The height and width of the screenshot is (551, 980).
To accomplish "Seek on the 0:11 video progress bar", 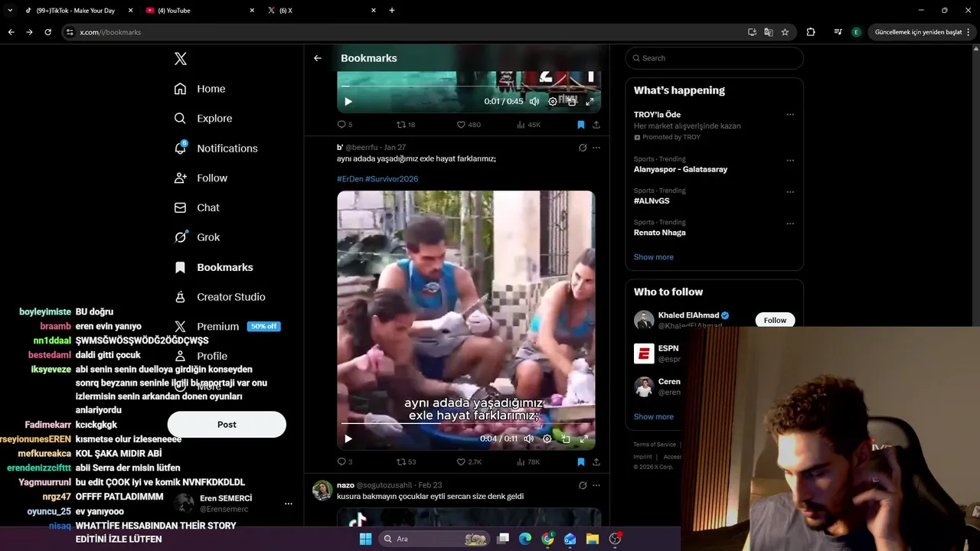I will tap(465, 423).
